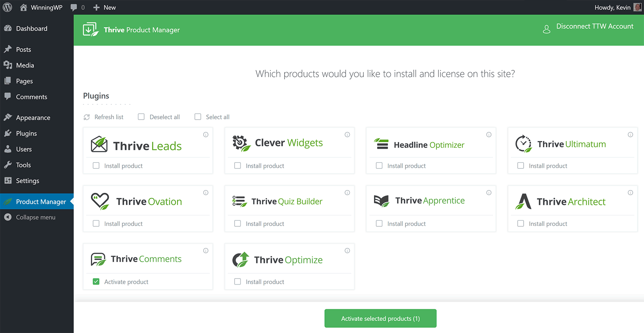The image size is (644, 333).
Task: Open info icon on Clever Widgets card
Action: tap(347, 134)
